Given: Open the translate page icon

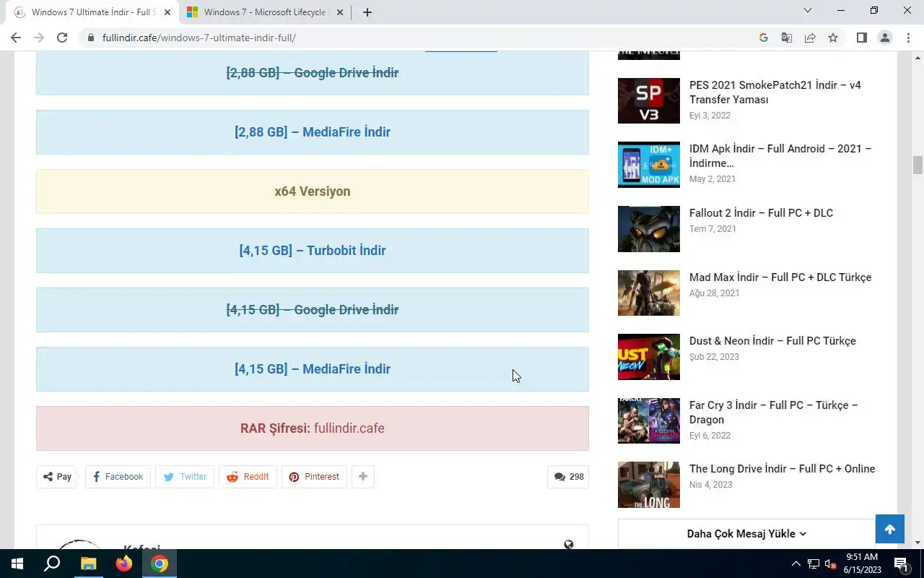Looking at the screenshot, I should click(x=787, y=38).
